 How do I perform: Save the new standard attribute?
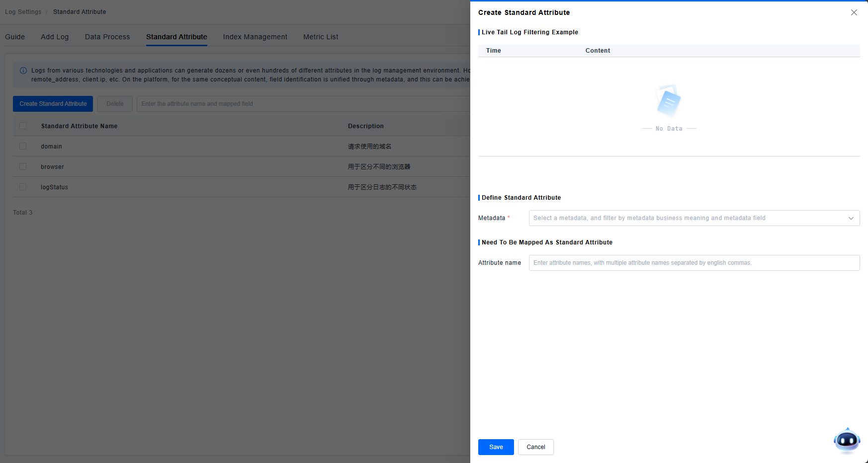click(x=496, y=447)
